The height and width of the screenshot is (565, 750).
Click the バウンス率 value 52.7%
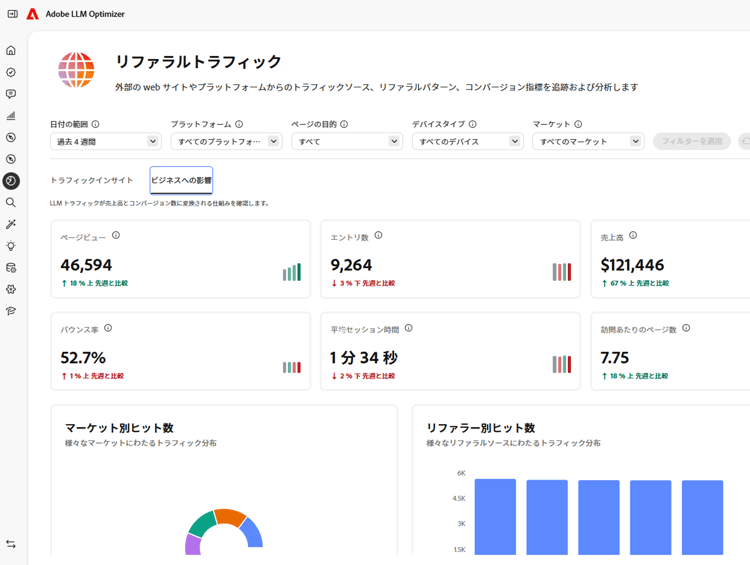(x=83, y=357)
